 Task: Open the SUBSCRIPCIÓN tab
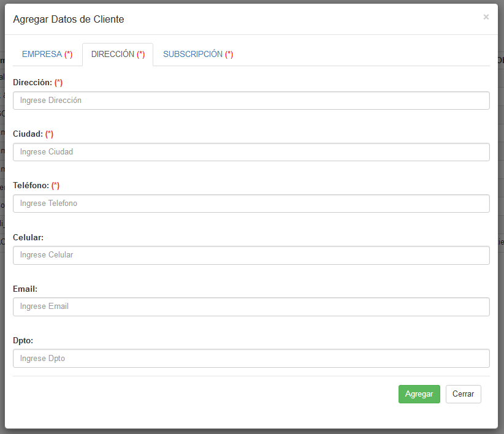tap(197, 55)
